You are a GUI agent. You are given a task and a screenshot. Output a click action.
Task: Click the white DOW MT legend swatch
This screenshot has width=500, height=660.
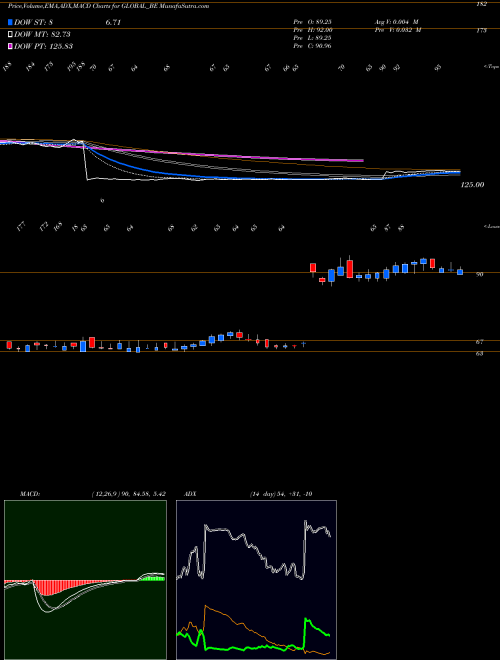point(11,35)
